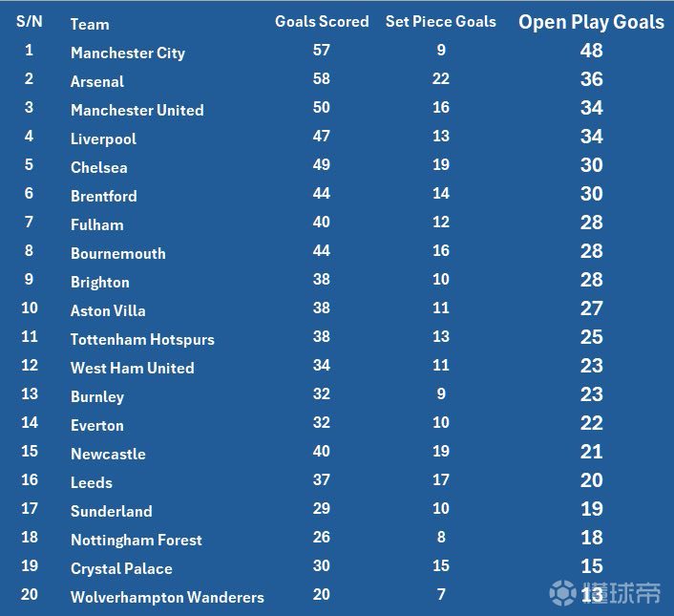
Task: Select the Manchester City team name
Action: coord(128,53)
